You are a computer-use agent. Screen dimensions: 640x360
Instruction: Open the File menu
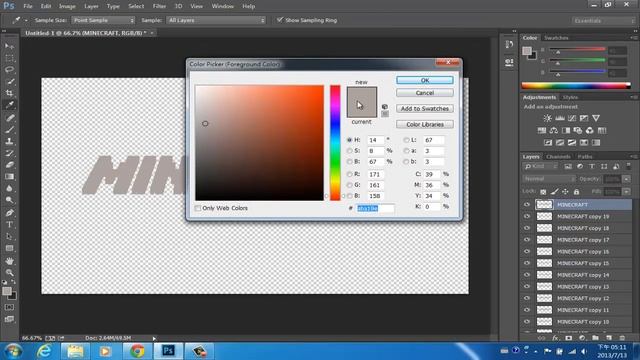click(x=28, y=6)
